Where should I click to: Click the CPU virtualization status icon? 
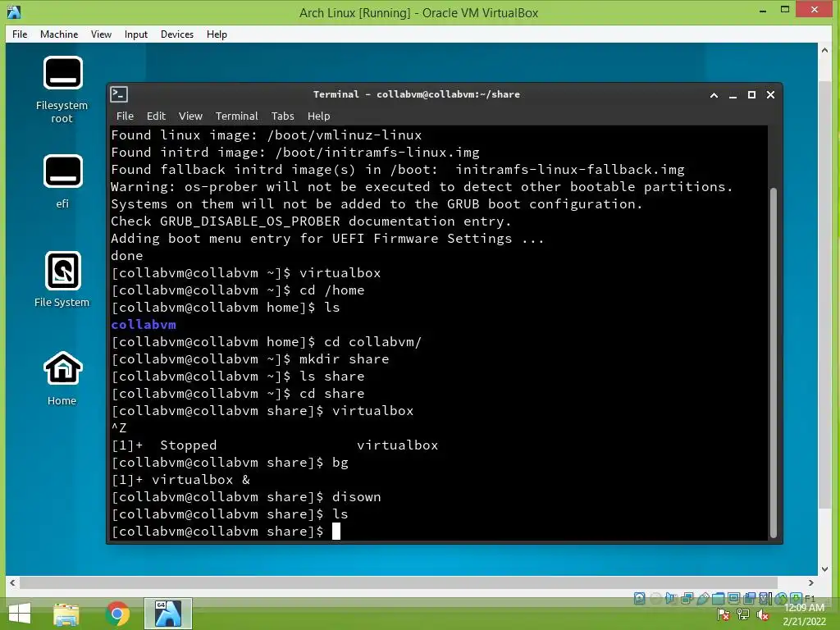764,598
